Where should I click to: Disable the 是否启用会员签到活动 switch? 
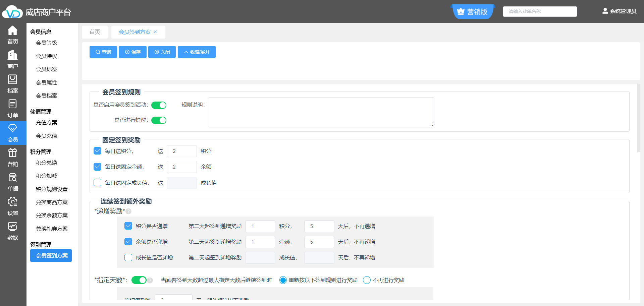[159, 105]
